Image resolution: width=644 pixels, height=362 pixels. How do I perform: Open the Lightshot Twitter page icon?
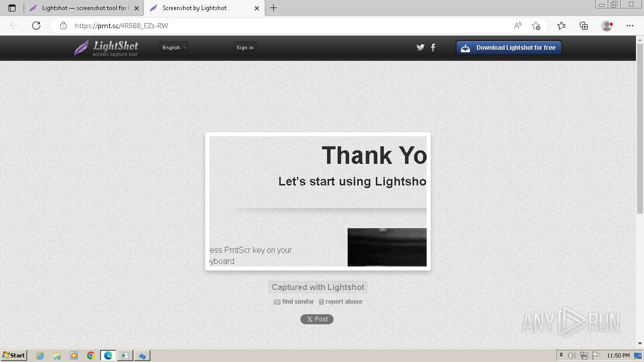pyautogui.click(x=421, y=47)
